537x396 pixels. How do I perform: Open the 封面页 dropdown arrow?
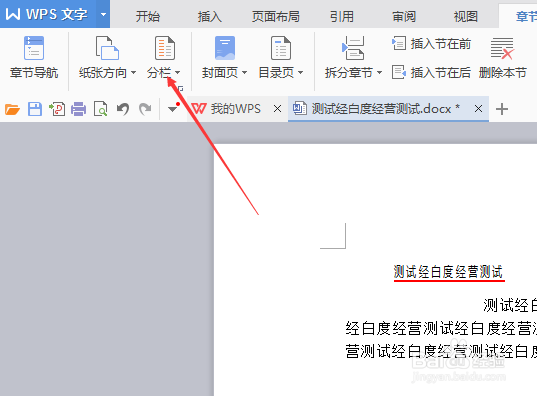coord(245,73)
